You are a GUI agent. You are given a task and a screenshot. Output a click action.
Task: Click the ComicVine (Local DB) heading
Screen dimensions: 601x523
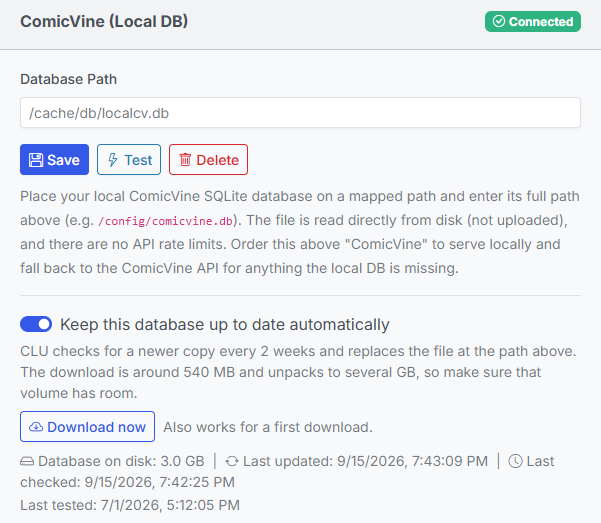[x=104, y=21]
